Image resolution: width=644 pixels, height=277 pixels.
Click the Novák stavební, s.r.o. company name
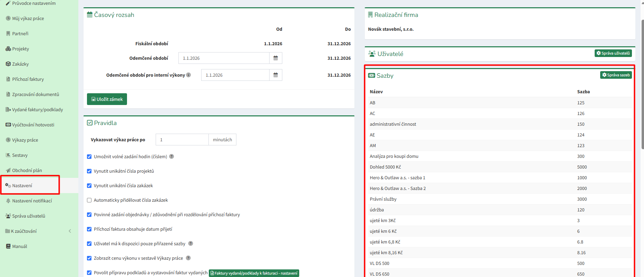pos(391,29)
